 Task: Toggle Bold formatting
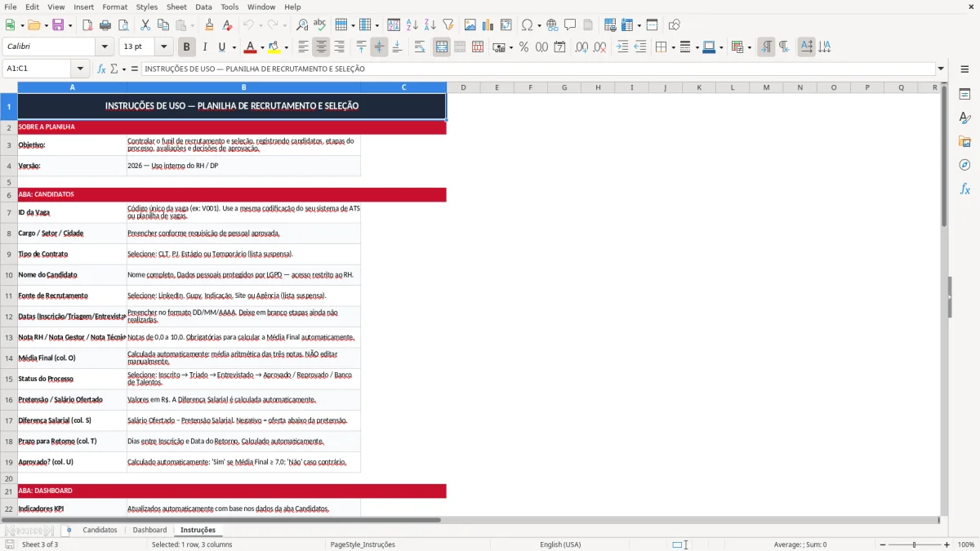[187, 47]
